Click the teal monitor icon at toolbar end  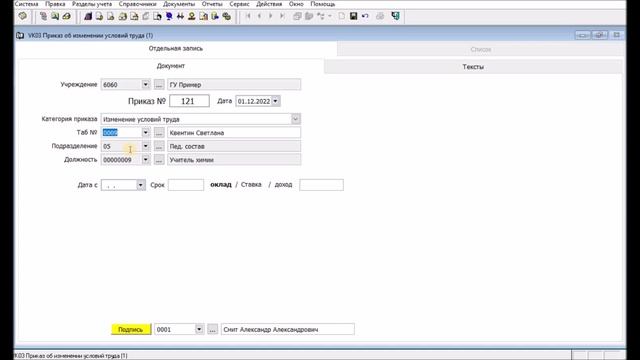click(395, 16)
